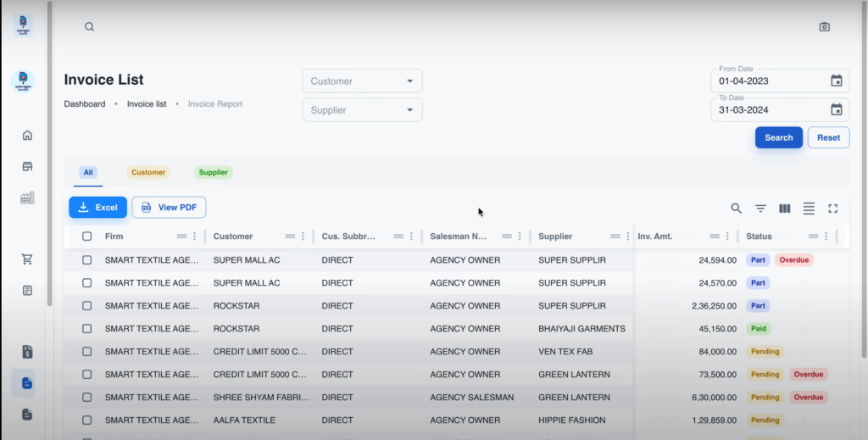Click the Overdue badge in 24,594.00 row
Viewport: 868px width, 440px height.
click(x=793, y=259)
